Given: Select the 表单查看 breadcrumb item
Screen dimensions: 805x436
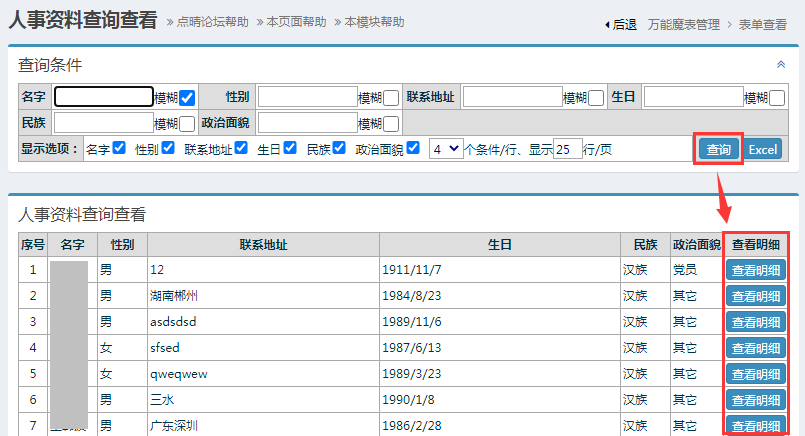Looking at the screenshot, I should (x=762, y=24).
